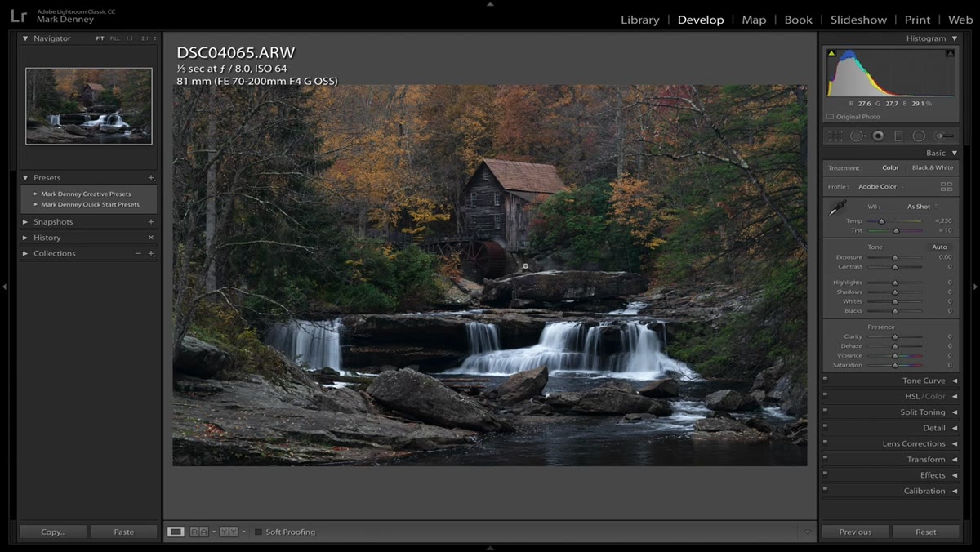Create a new snapshot with plus icon
Image resolution: width=980 pixels, height=552 pixels.
pyautogui.click(x=151, y=222)
